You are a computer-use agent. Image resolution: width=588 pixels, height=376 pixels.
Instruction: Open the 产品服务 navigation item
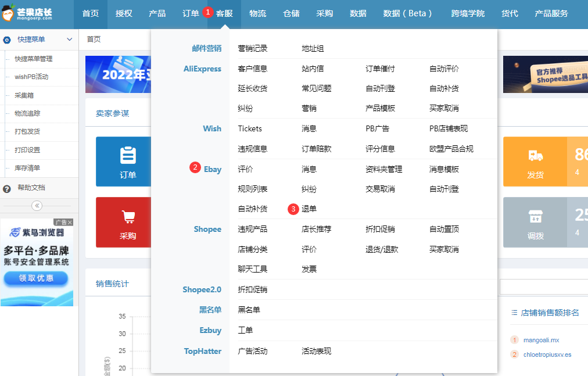point(551,14)
